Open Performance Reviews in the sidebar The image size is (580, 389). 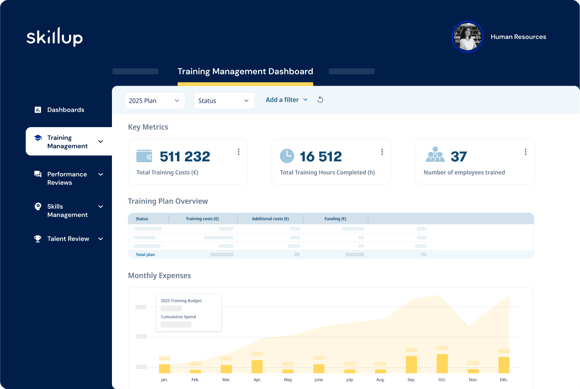(68, 178)
